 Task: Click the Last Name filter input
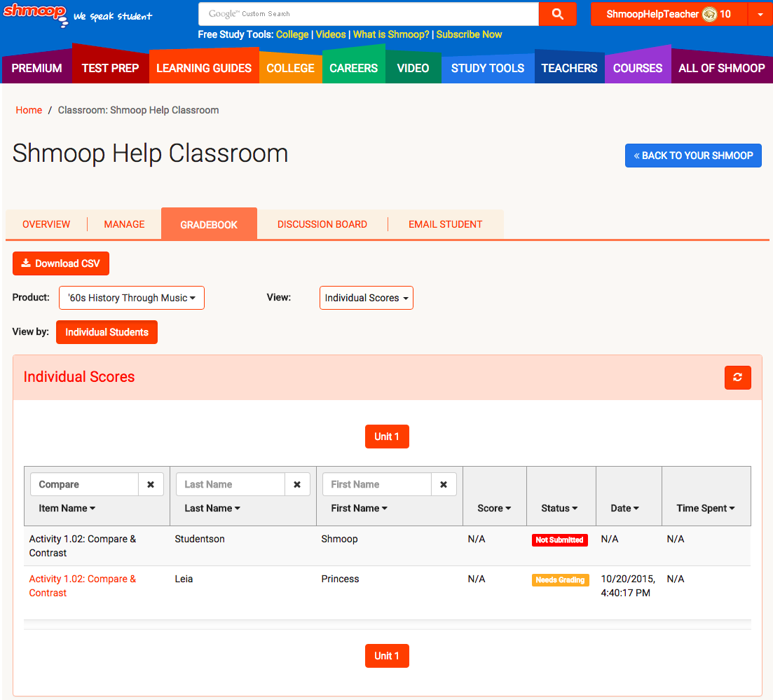click(x=231, y=485)
